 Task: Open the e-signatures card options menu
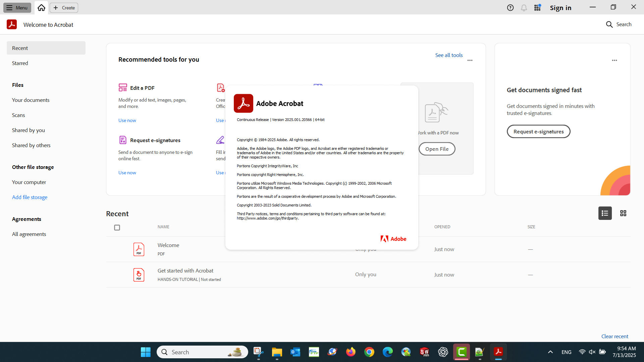click(x=614, y=60)
